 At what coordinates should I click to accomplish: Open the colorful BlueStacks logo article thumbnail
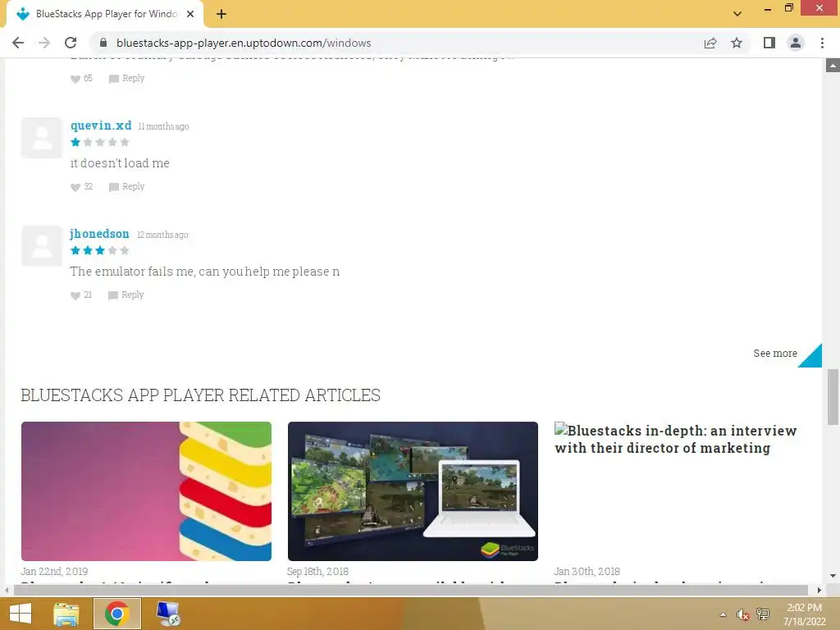146,491
